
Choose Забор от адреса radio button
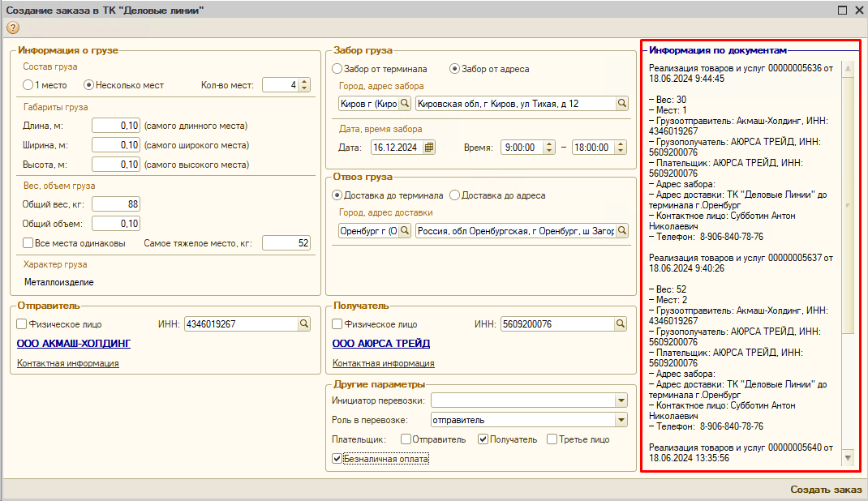coord(454,69)
